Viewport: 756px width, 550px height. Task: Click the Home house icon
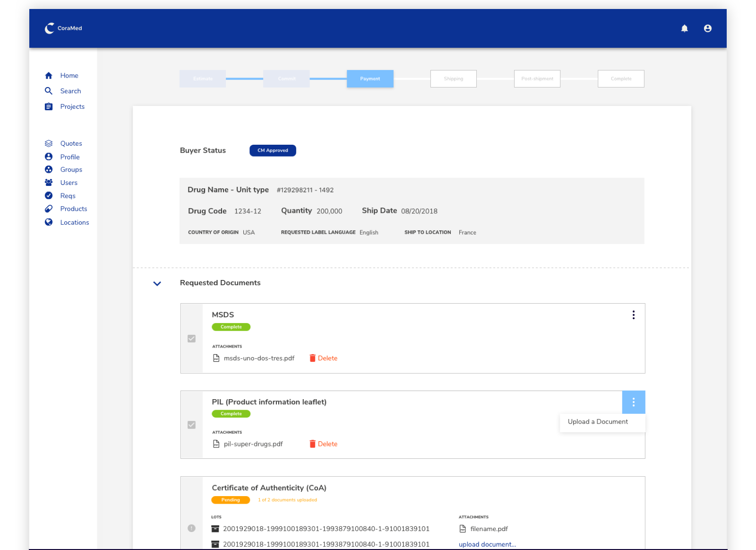tap(49, 76)
